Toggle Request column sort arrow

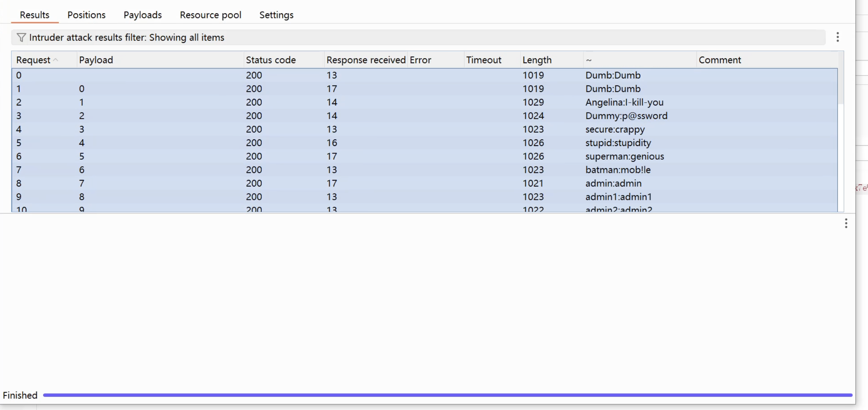pos(56,60)
